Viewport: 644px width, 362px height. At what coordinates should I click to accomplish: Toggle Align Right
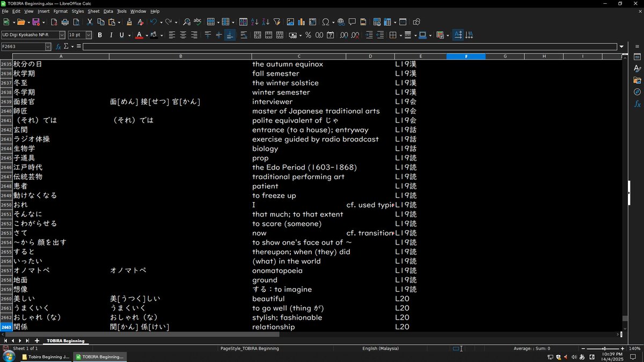point(194,35)
